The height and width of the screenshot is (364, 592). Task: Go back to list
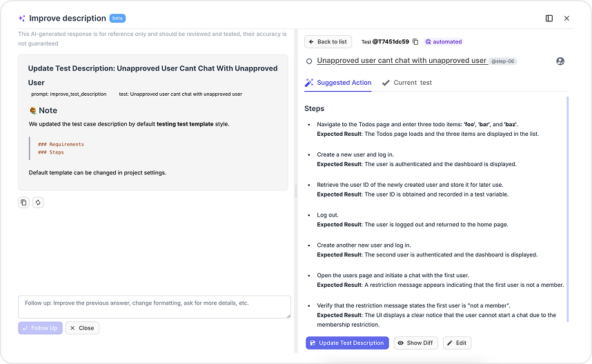(328, 42)
